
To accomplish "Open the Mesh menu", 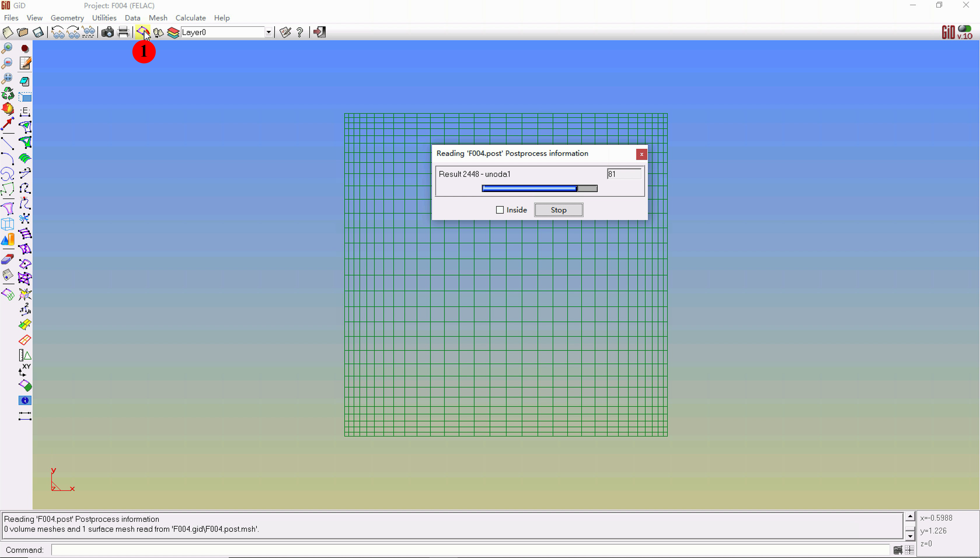I will pos(158,18).
